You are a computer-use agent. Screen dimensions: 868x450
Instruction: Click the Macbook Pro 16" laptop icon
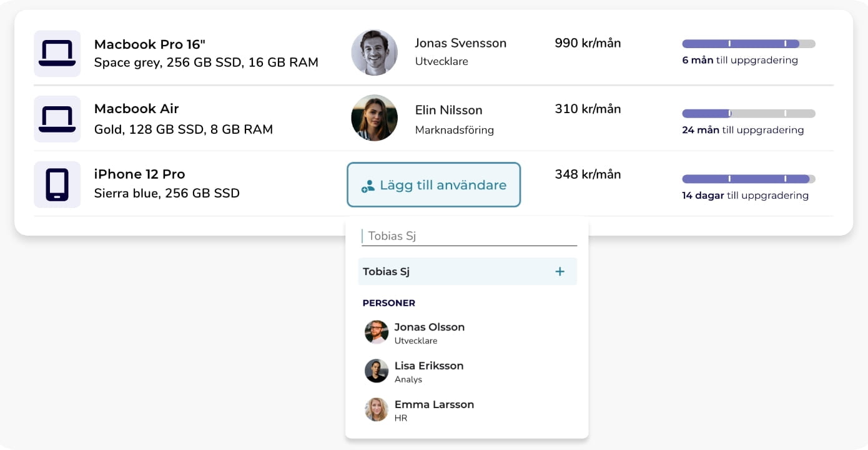(x=57, y=54)
